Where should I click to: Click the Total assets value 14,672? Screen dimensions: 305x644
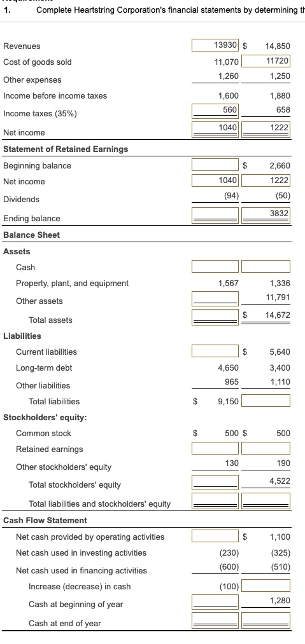pos(278,315)
